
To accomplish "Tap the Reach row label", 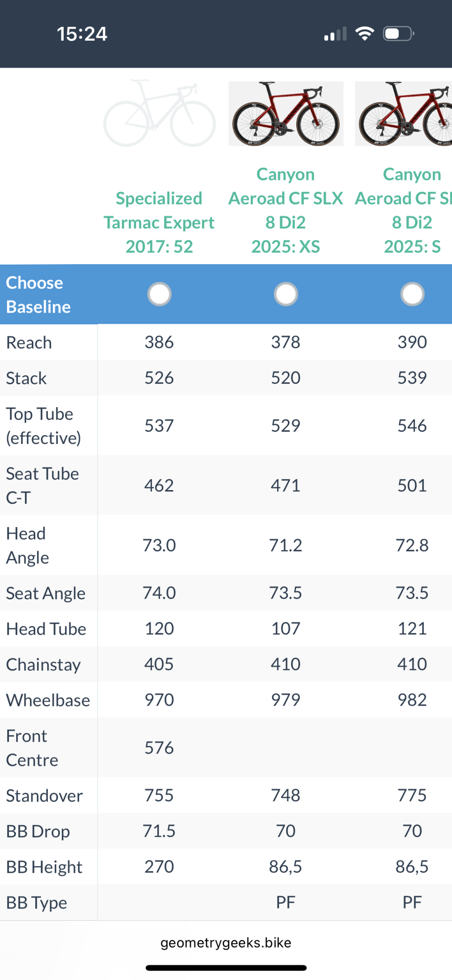I will coord(29,343).
